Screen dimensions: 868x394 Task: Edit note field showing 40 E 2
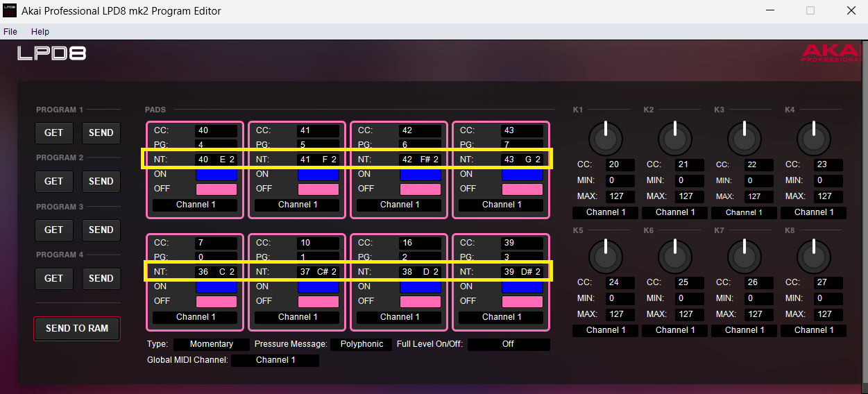[x=216, y=160]
